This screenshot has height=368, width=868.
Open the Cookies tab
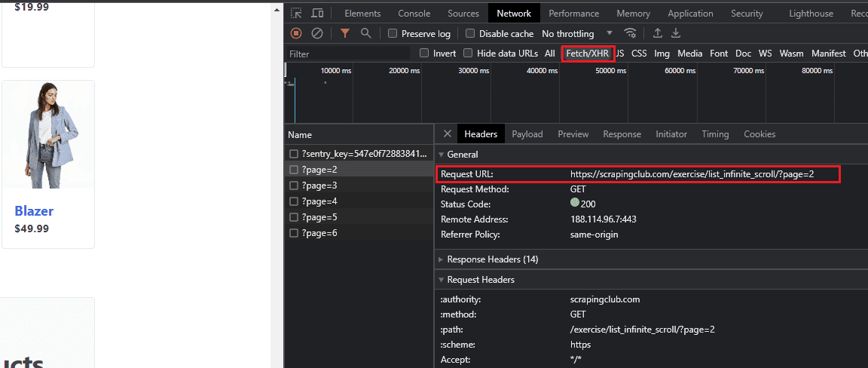click(759, 134)
